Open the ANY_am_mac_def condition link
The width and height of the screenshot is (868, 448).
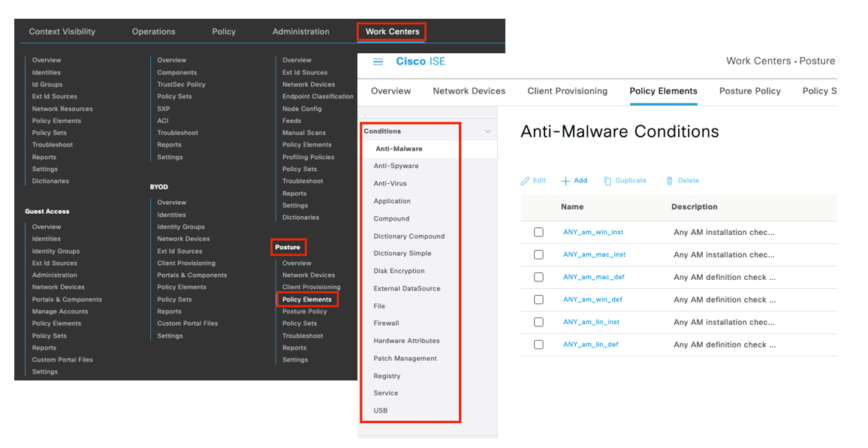593,277
